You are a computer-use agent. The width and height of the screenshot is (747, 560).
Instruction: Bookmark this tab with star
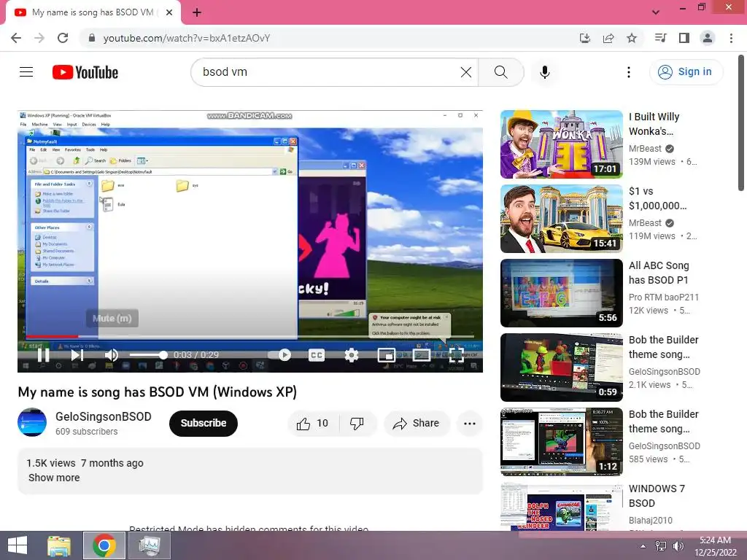pyautogui.click(x=632, y=38)
